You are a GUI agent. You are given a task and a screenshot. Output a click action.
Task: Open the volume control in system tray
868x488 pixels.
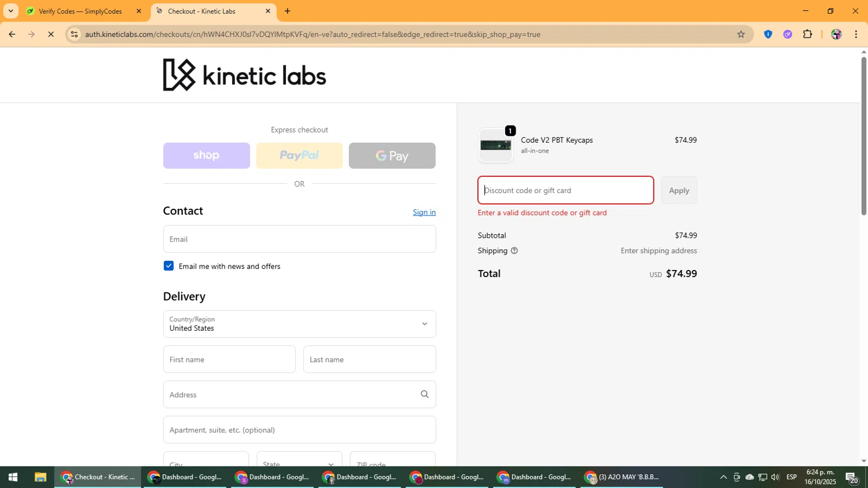coord(775,477)
